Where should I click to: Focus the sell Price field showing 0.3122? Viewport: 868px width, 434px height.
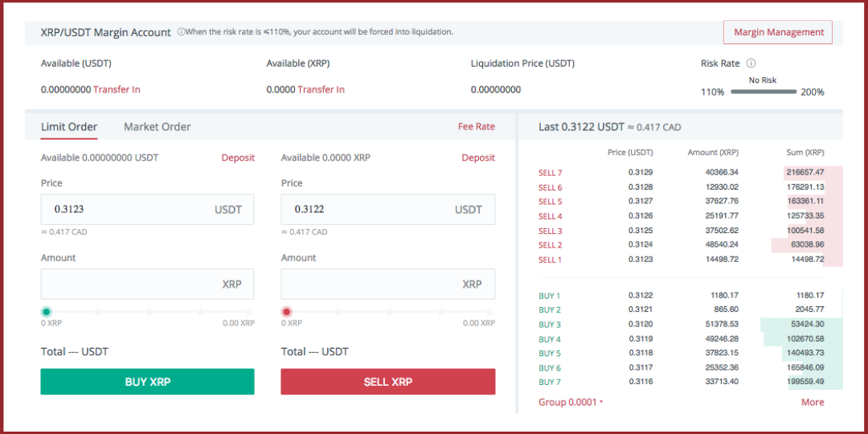tap(388, 209)
